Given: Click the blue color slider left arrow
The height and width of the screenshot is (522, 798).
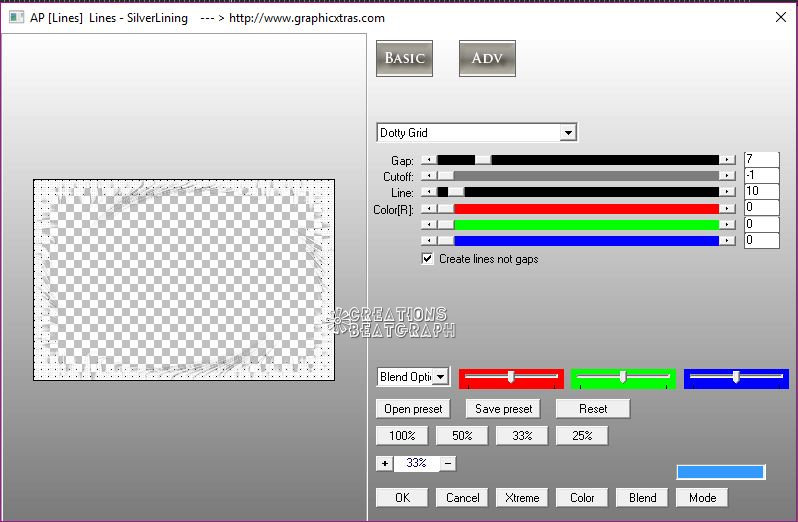Looking at the screenshot, I should pyautogui.click(x=429, y=240).
